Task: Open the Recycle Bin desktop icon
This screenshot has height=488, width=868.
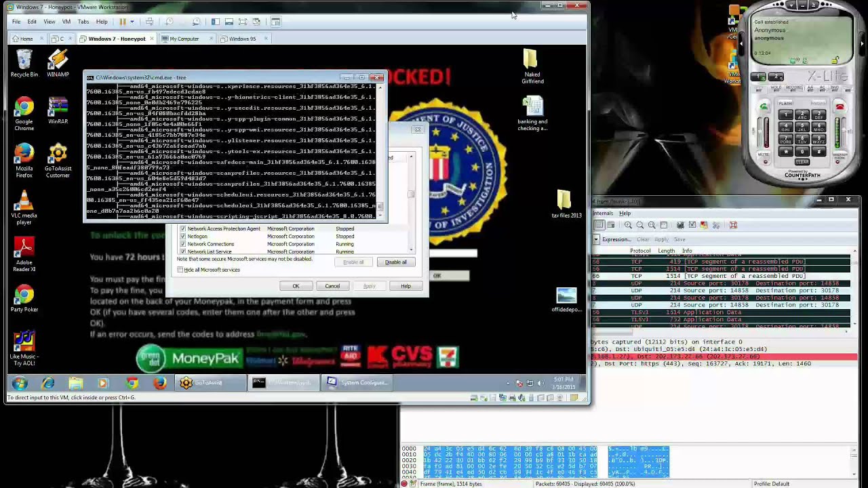Action: (24, 64)
